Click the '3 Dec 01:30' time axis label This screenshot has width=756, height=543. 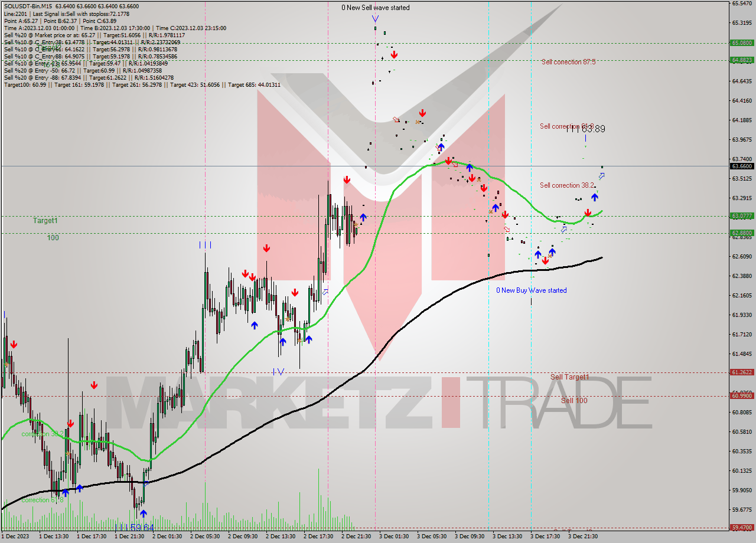point(395,537)
